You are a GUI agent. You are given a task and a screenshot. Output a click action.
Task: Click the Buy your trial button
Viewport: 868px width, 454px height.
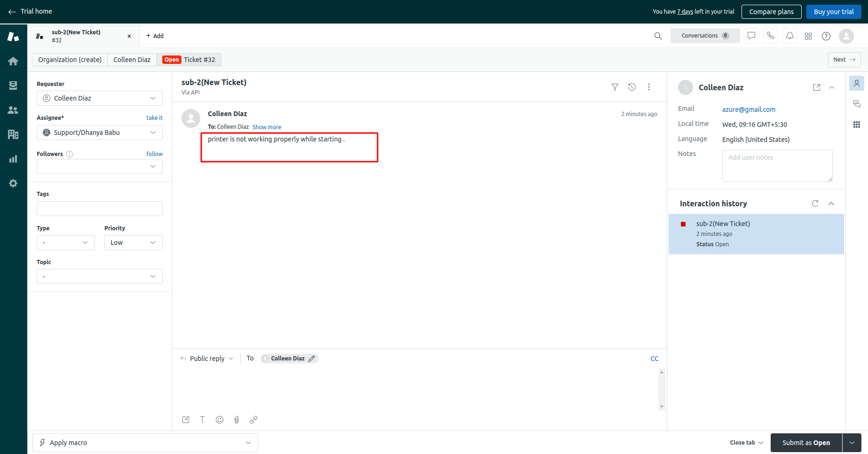[x=834, y=12]
